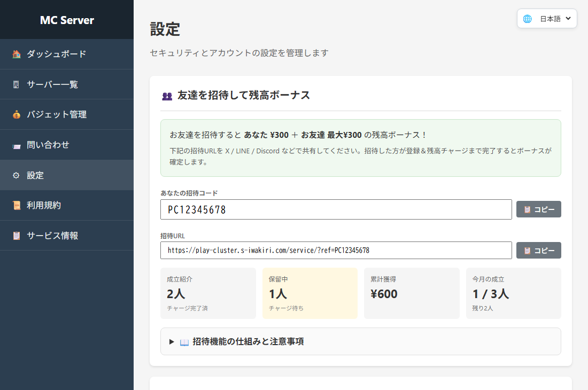Click the money bag icon beside バジェット管理
Viewport: 588px width, 390px height.
(17, 115)
